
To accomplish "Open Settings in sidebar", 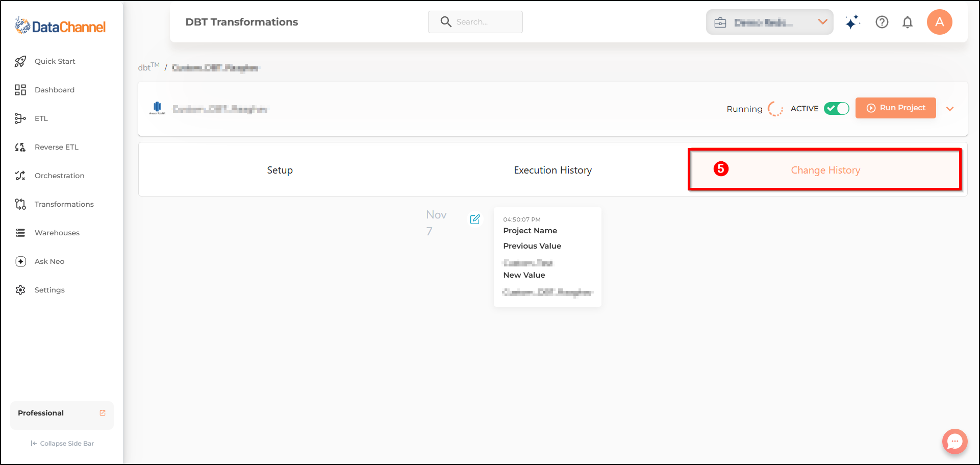I will pyautogui.click(x=49, y=290).
